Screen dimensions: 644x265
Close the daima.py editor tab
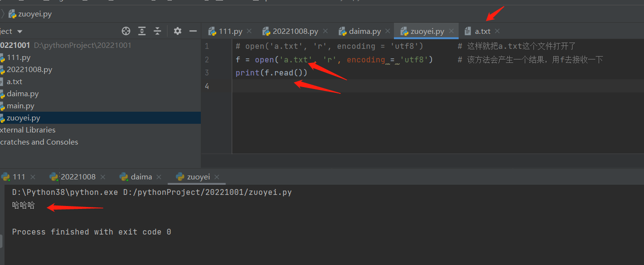(388, 31)
